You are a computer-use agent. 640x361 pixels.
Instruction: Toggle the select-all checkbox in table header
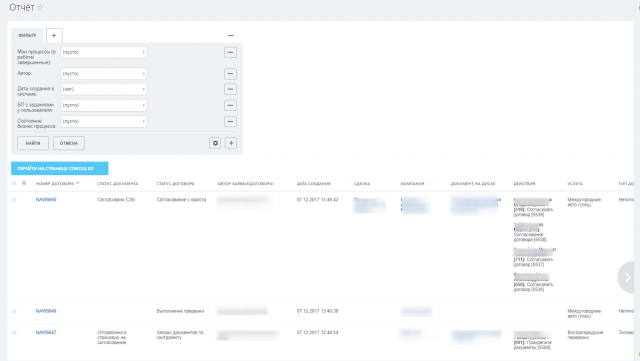click(14, 183)
